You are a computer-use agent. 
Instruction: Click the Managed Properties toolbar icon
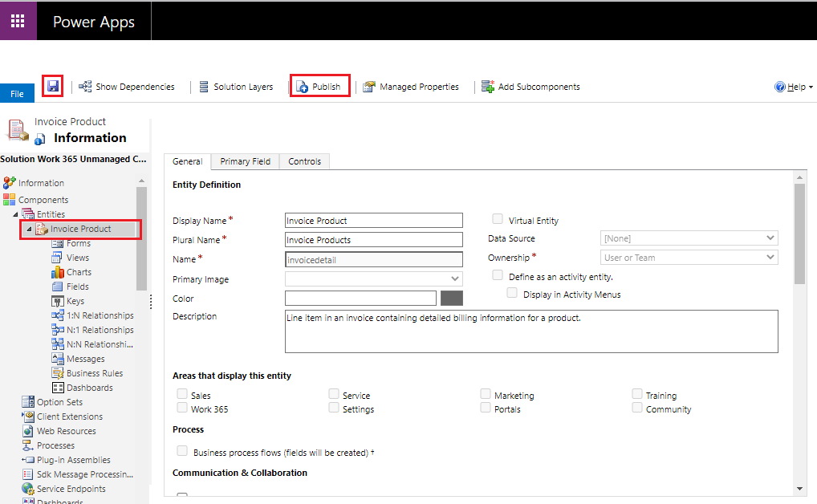click(369, 87)
